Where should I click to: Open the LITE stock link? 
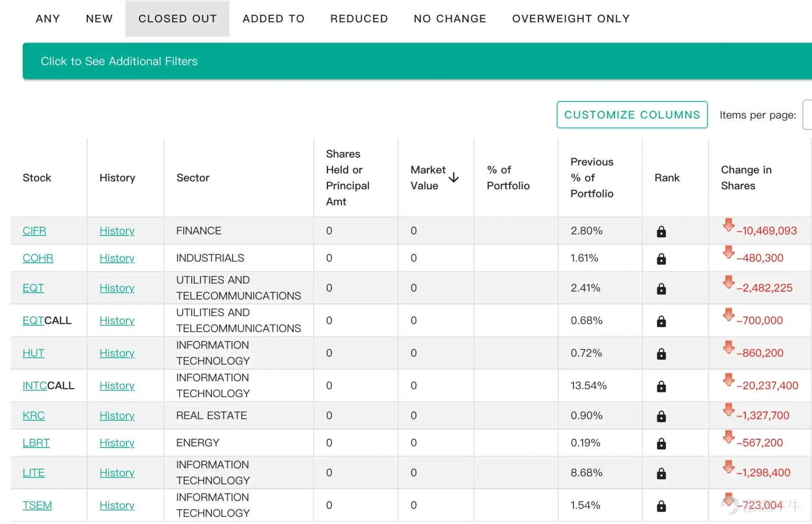click(33, 473)
